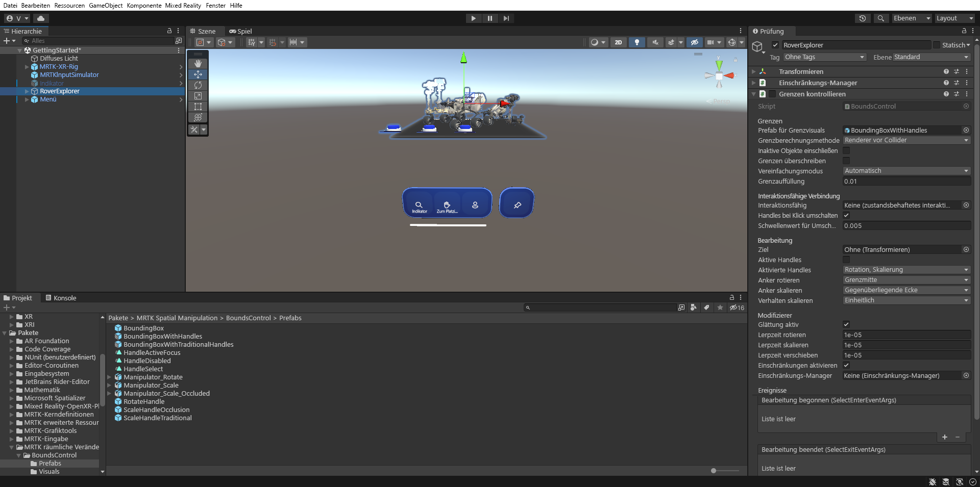Toggle audio muting in the Scene view
Screen dimensions: 980x487
tap(655, 42)
